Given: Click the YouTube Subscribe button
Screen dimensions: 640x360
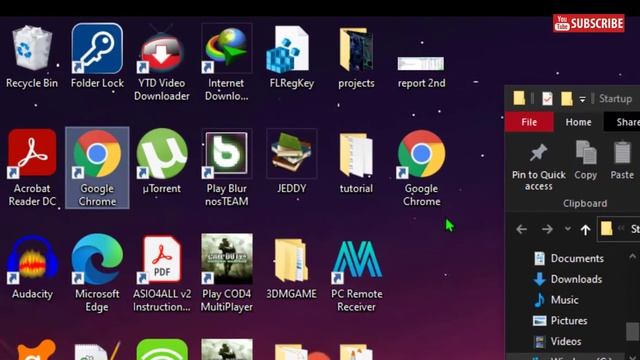Looking at the screenshot, I should pyautogui.click(x=589, y=23).
